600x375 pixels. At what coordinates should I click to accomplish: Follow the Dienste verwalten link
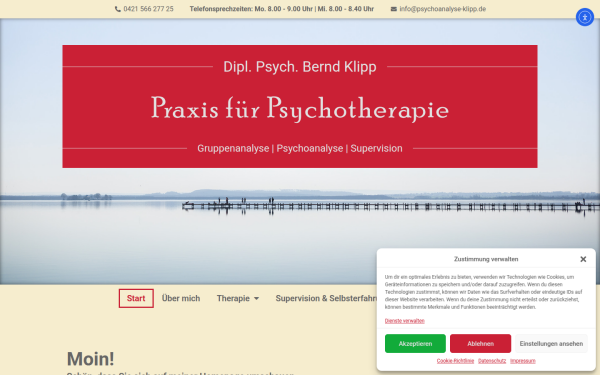click(404, 321)
